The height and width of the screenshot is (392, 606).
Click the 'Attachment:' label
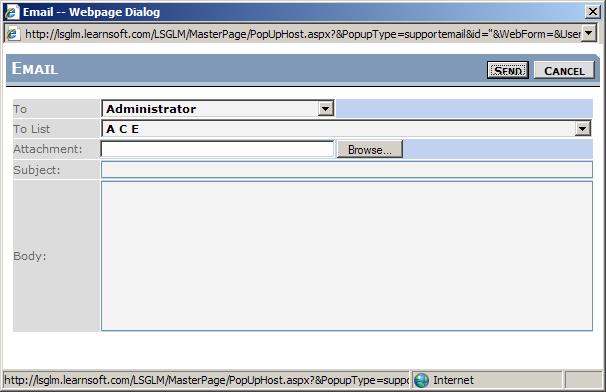point(48,149)
